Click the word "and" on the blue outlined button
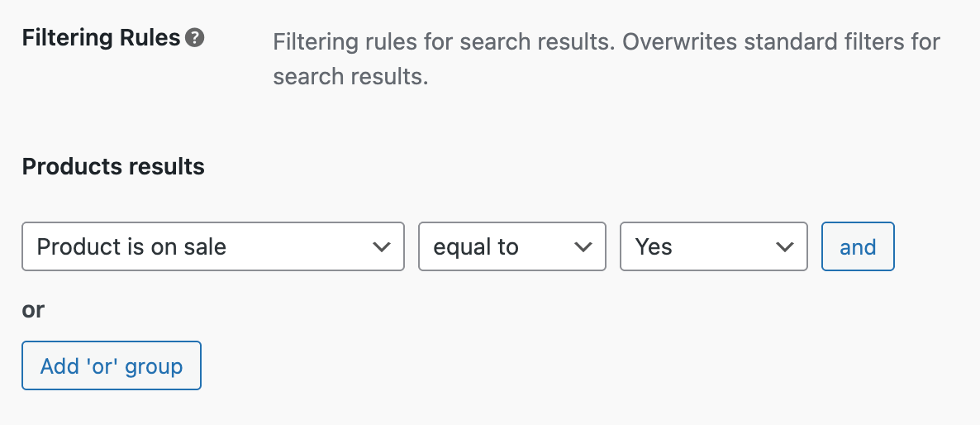The height and width of the screenshot is (425, 980). (858, 246)
